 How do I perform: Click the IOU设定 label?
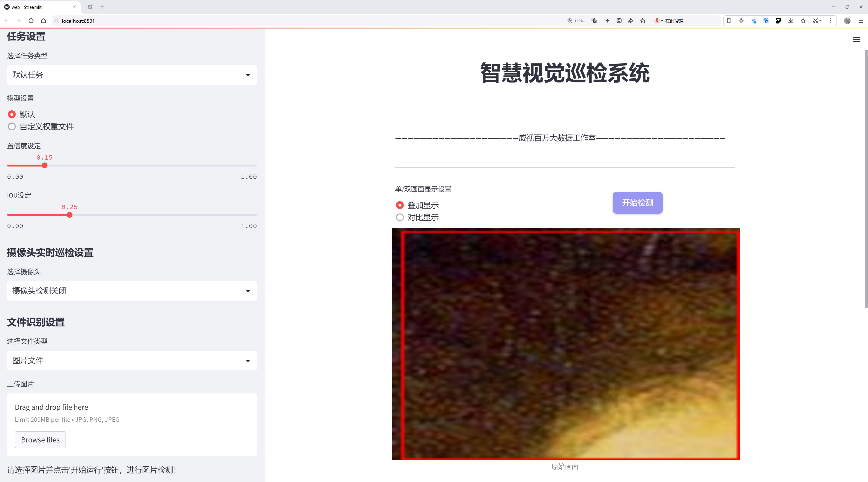19,195
